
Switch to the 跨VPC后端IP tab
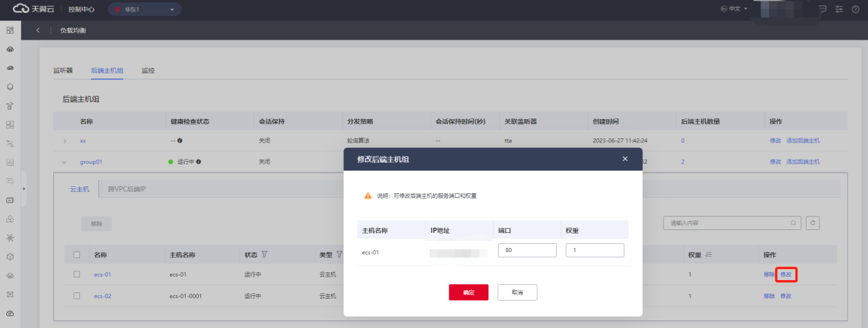pos(127,188)
